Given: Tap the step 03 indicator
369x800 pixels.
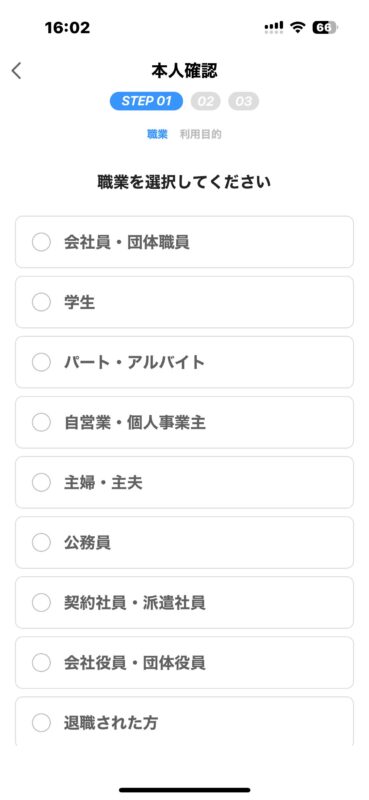Looking at the screenshot, I should pyautogui.click(x=243, y=101).
